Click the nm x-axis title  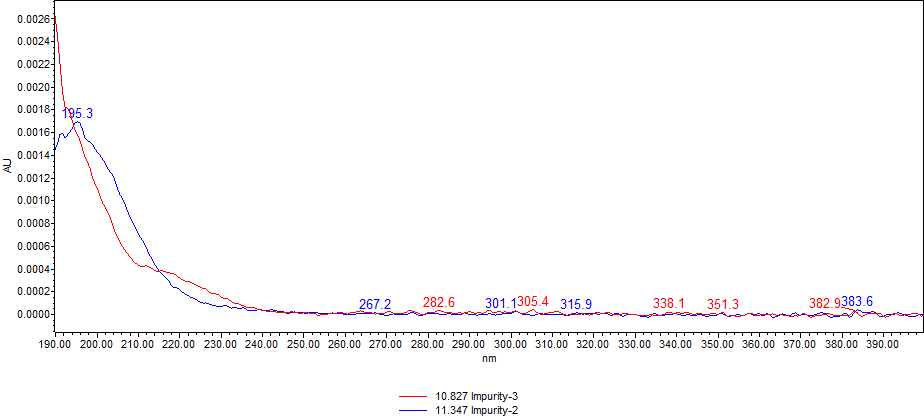[x=489, y=357]
